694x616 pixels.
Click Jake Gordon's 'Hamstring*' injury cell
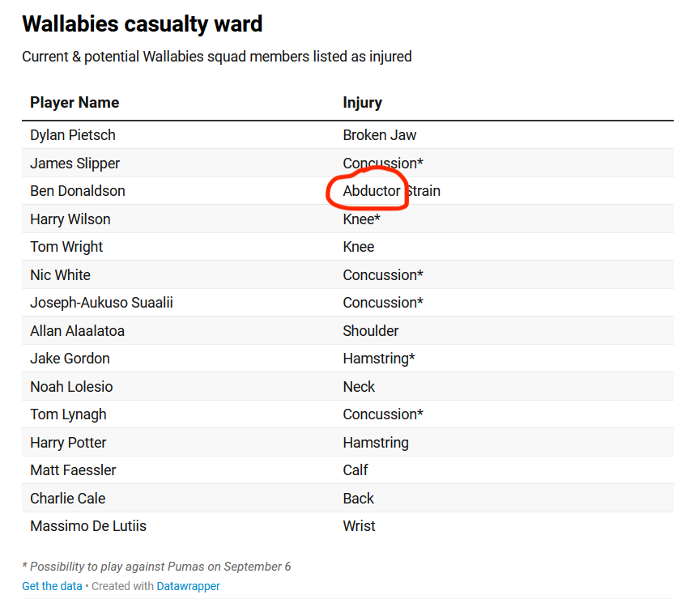click(x=379, y=359)
